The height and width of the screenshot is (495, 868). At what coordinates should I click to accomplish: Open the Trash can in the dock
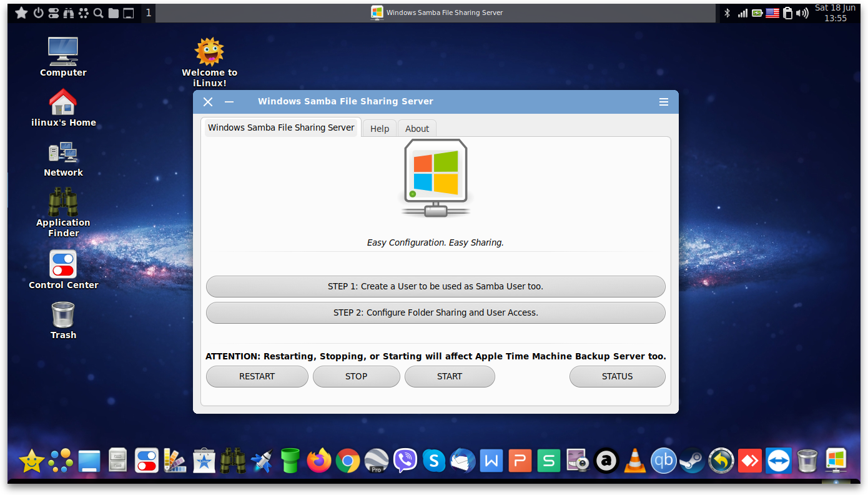807,461
